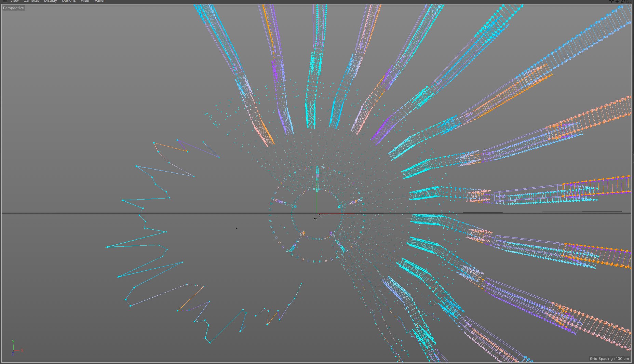Click the zoom camera arrow icon
The height and width of the screenshot is (364, 634).
617,1
